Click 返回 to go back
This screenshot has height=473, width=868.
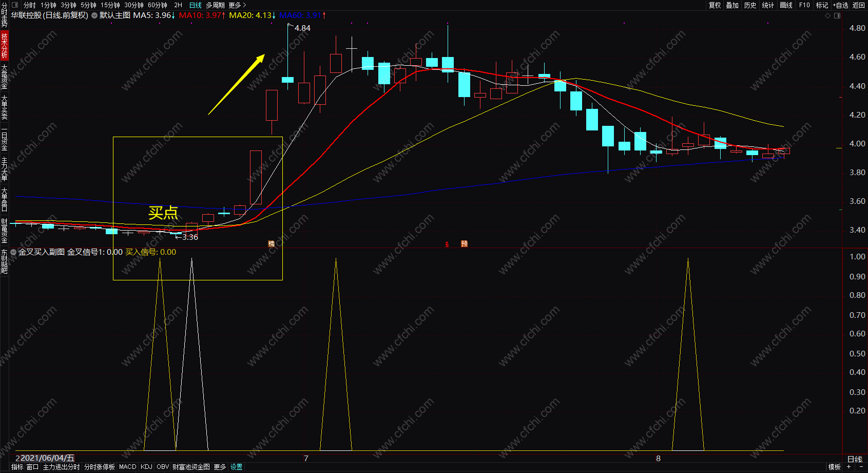coord(859,5)
